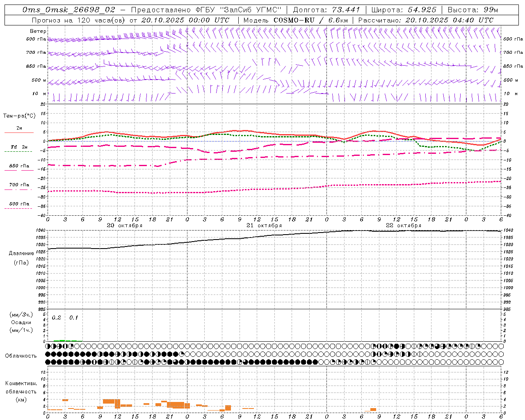Click the Ветер panel label
This screenshot has height=420, width=525.
tap(38, 31)
